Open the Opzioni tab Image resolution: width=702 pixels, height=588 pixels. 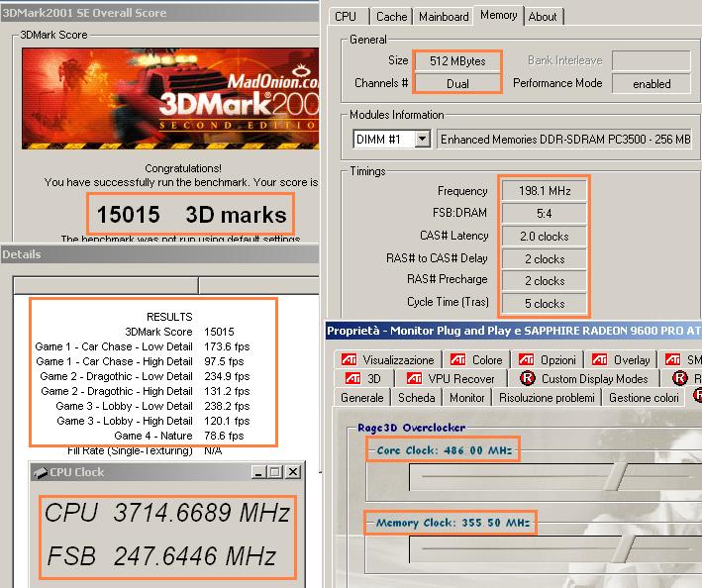pyautogui.click(x=547, y=359)
